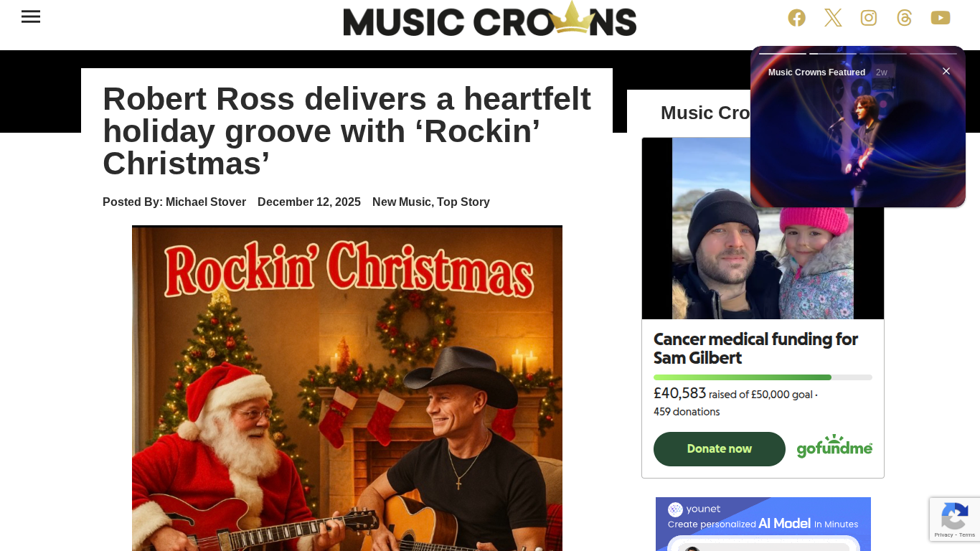This screenshot has height=551, width=980.
Task: Close the Music Crowns Featured story popup
Action: [946, 71]
